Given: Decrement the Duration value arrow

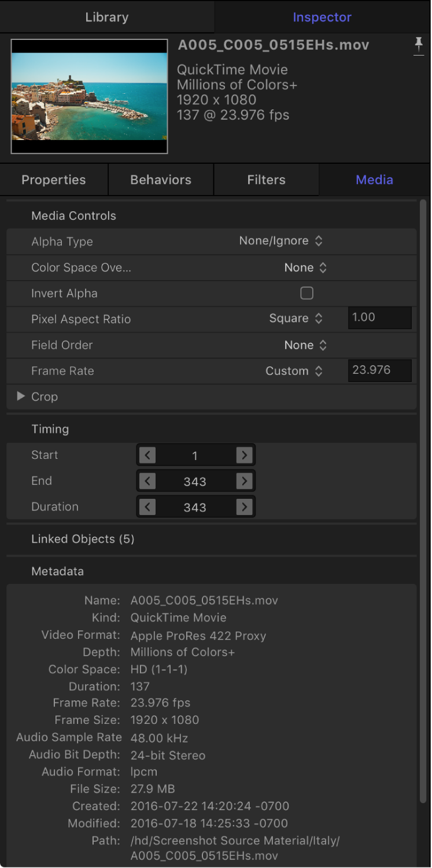Looking at the screenshot, I should pos(147,507).
